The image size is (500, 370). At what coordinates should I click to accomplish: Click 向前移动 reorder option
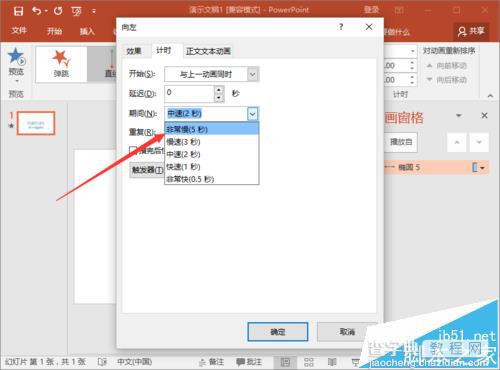[x=447, y=66]
